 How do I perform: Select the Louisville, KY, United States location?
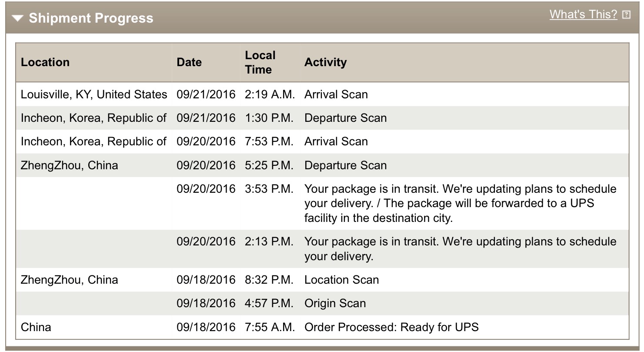[94, 94]
